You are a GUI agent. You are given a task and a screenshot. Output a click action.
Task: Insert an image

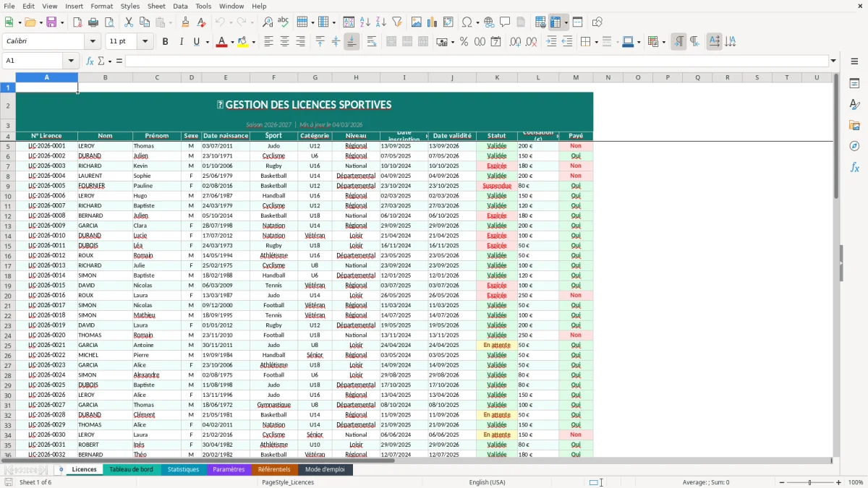pos(417,22)
